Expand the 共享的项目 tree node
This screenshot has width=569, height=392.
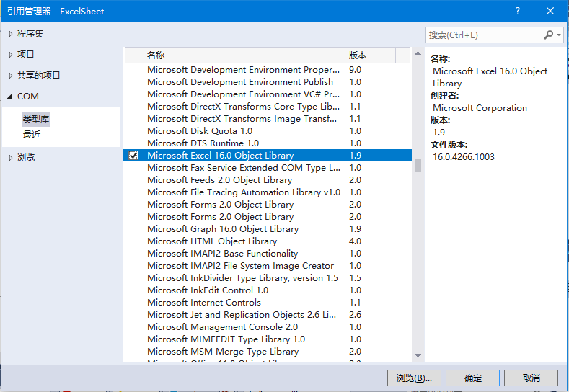(x=10, y=76)
